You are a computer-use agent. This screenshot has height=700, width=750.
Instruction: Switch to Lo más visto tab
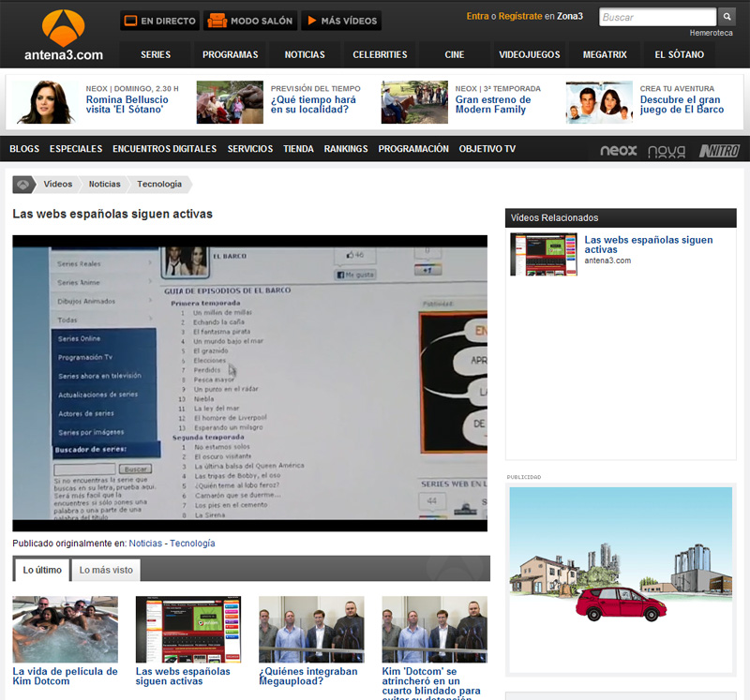coord(106,570)
